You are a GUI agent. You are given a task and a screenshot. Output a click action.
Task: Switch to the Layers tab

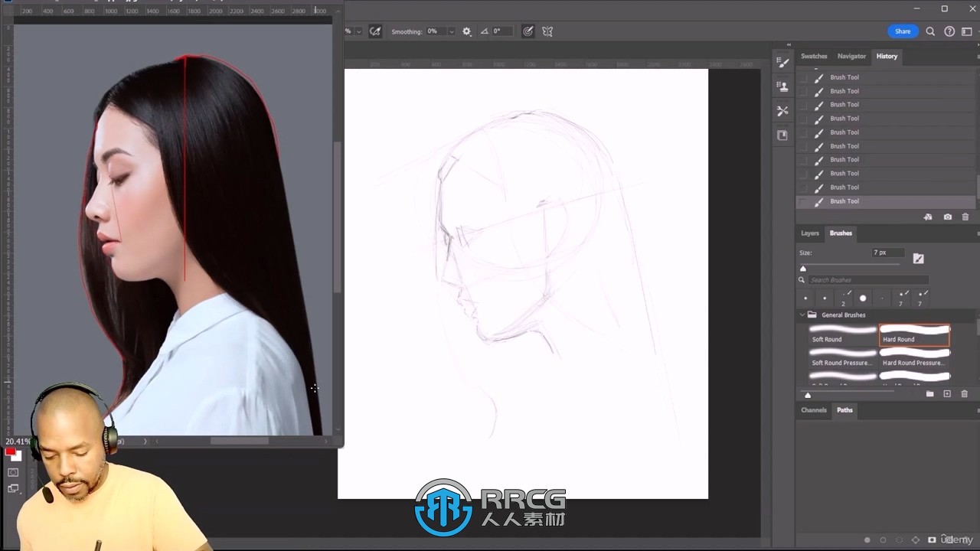(x=810, y=233)
